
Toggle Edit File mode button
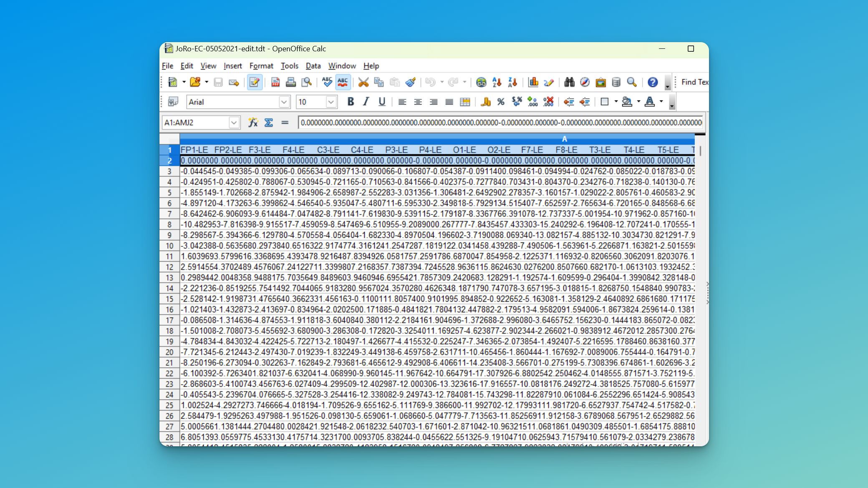pyautogui.click(x=254, y=82)
